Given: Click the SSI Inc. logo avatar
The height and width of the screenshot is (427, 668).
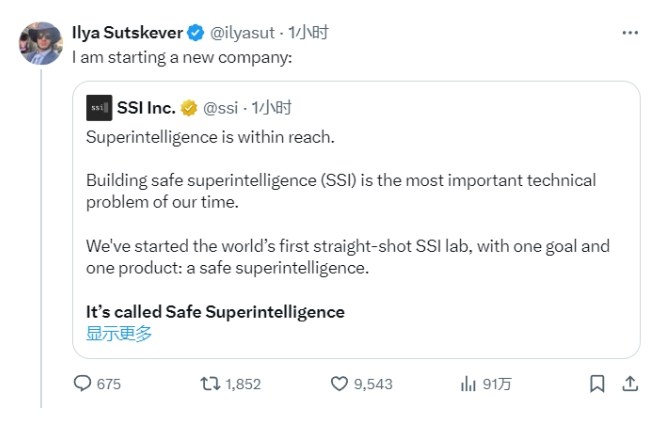Looking at the screenshot, I should (x=99, y=107).
